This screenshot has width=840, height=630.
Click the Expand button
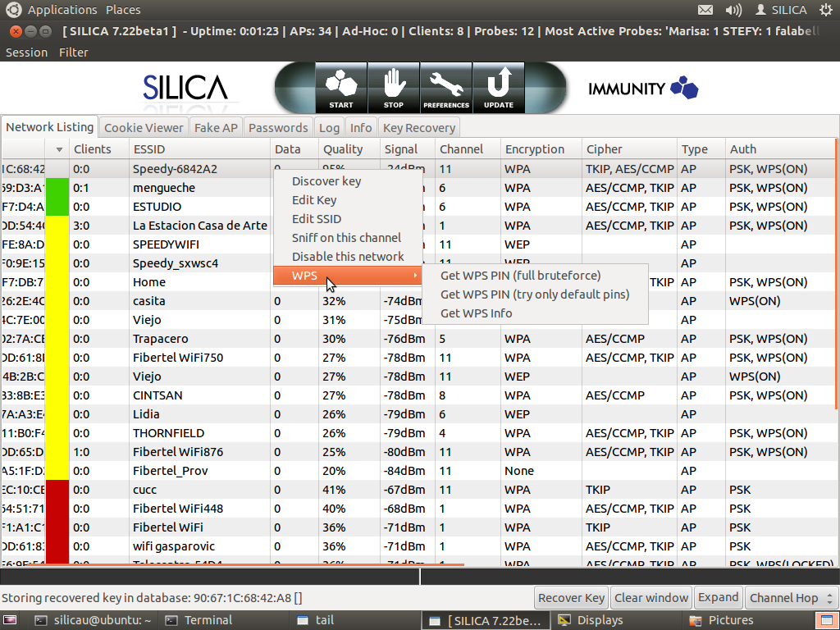pyautogui.click(x=719, y=598)
